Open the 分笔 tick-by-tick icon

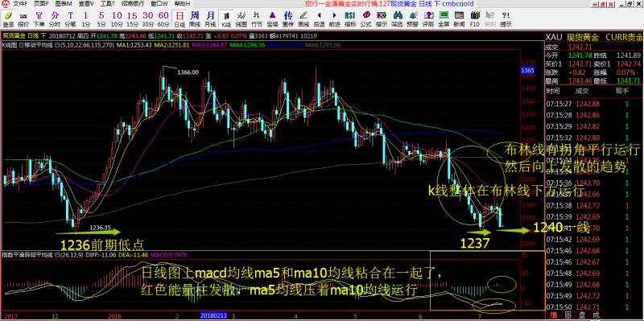click(70, 19)
